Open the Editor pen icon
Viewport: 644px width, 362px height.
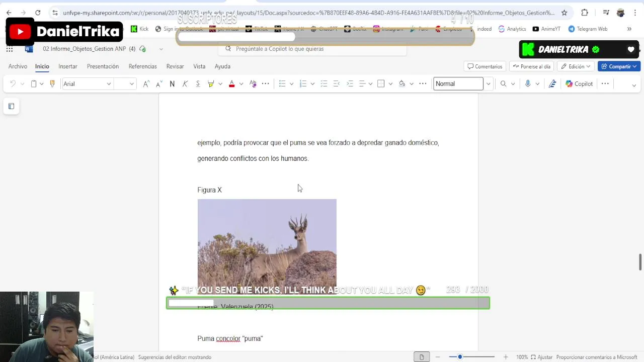tap(552, 84)
